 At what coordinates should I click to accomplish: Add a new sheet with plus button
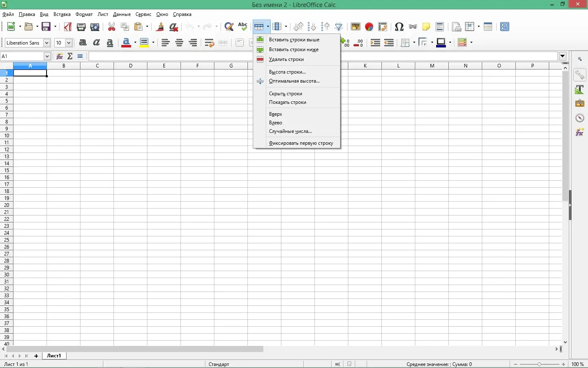click(36, 356)
